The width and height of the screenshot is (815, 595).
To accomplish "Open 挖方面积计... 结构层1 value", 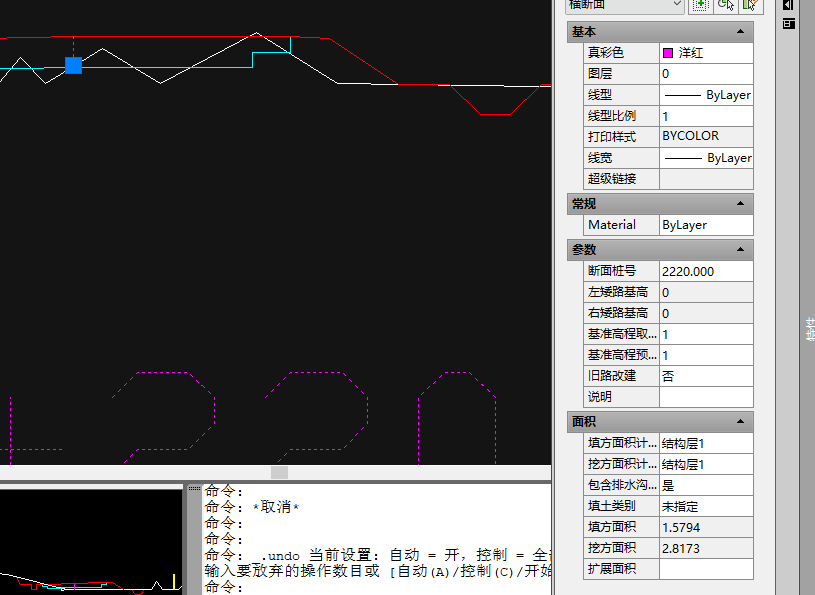I will (x=706, y=465).
